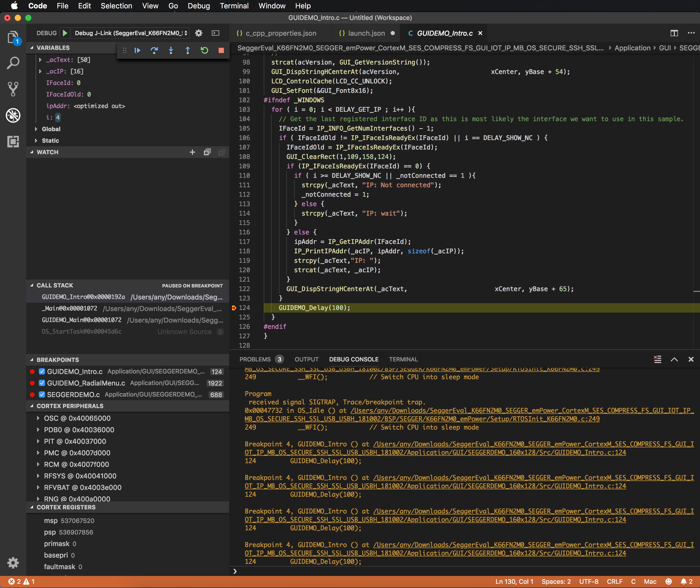The image size is (700, 588).
Task: Collapse all watch expressions
Action: [x=207, y=152]
